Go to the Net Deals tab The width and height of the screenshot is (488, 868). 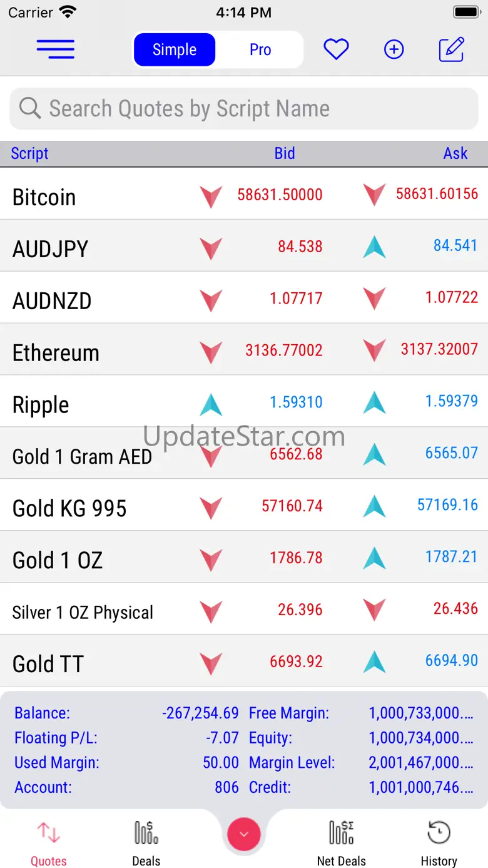click(x=341, y=842)
